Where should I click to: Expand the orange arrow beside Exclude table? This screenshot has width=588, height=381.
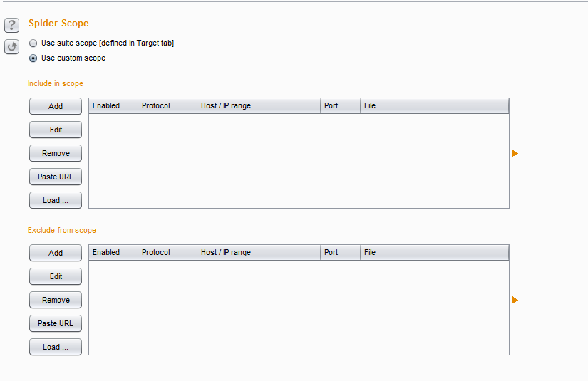tap(515, 300)
